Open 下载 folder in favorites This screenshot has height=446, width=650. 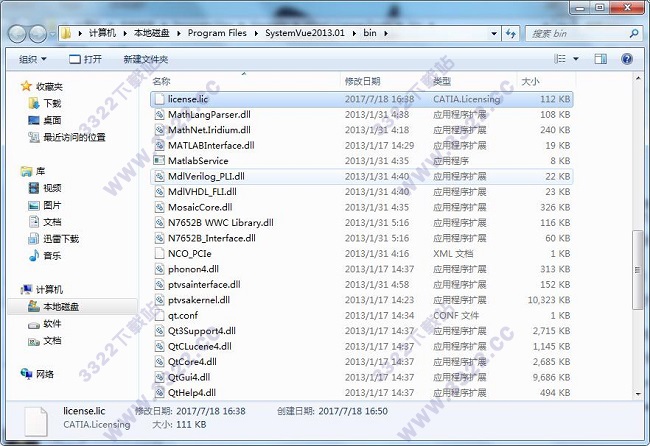52,103
